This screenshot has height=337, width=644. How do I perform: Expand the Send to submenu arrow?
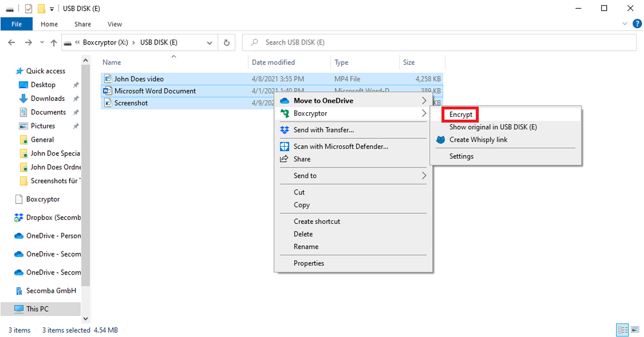424,176
